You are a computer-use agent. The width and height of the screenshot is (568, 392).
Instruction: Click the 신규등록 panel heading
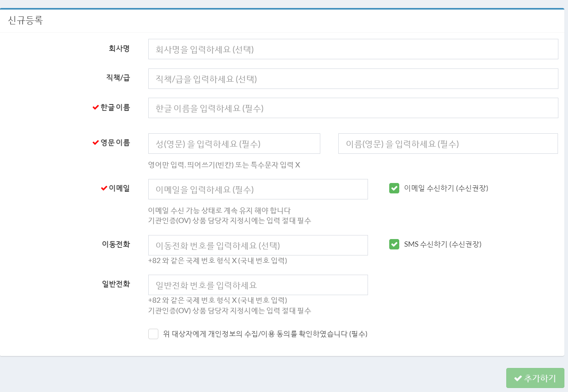click(25, 20)
